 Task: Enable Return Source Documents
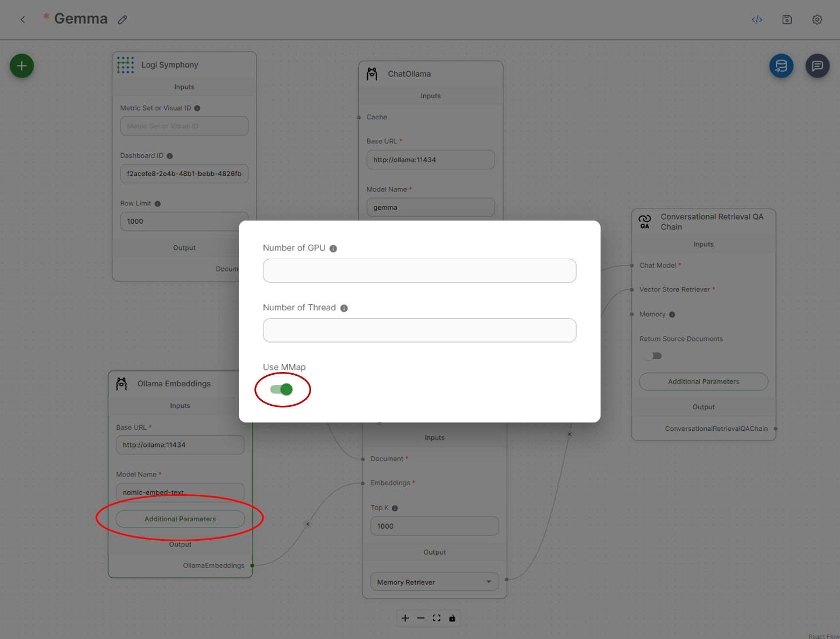click(653, 356)
